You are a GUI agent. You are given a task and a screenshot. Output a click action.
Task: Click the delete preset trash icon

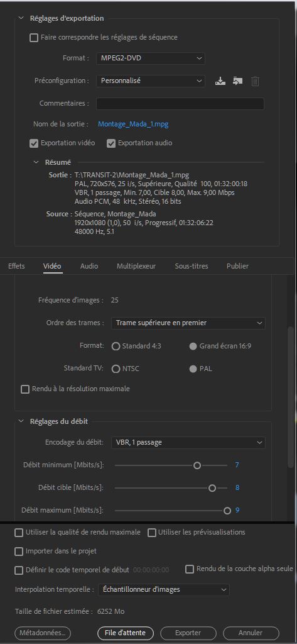tap(255, 81)
